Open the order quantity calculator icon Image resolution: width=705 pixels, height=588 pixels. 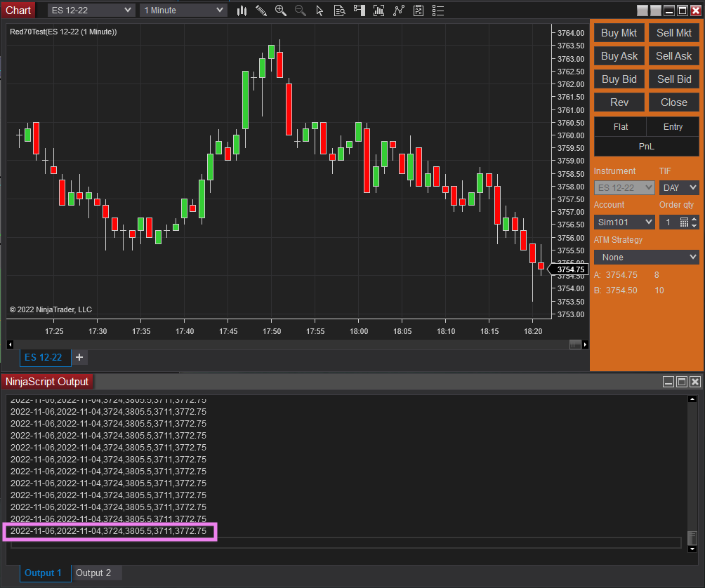(x=684, y=222)
